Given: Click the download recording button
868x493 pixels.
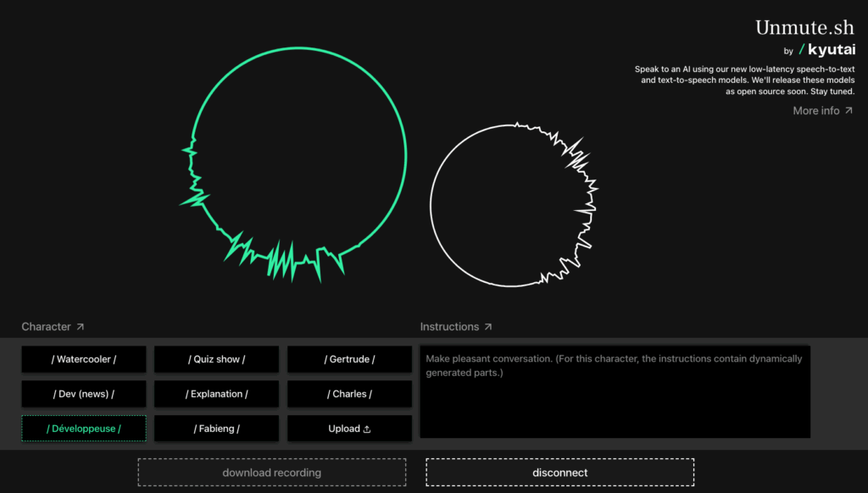Looking at the screenshot, I should click(x=271, y=472).
